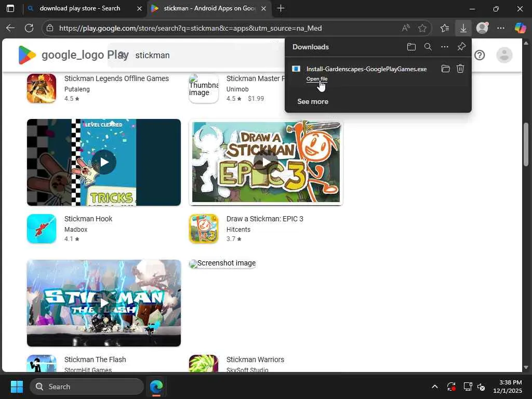Click the broken Screenshot image placeholder
Screen dimensions: 532x399
pyautogui.click(x=222, y=263)
